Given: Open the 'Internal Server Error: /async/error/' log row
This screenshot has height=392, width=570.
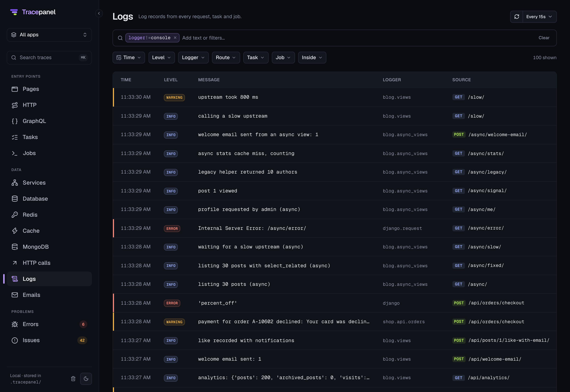Looking at the screenshot, I should pos(335,228).
